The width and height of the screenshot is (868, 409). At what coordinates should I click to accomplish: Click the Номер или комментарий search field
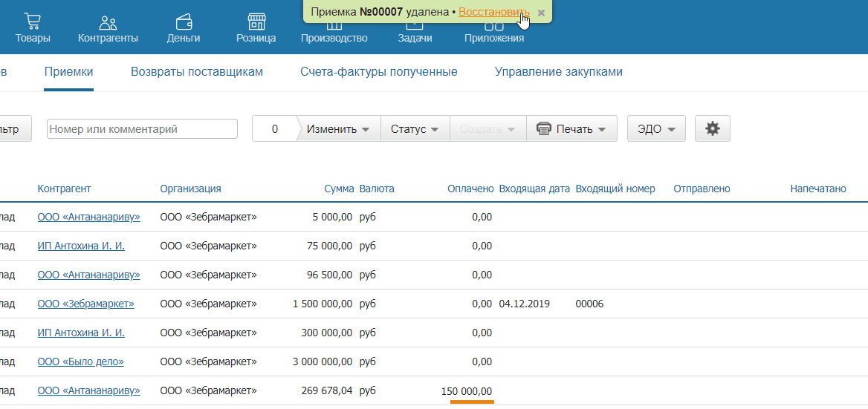(142, 128)
